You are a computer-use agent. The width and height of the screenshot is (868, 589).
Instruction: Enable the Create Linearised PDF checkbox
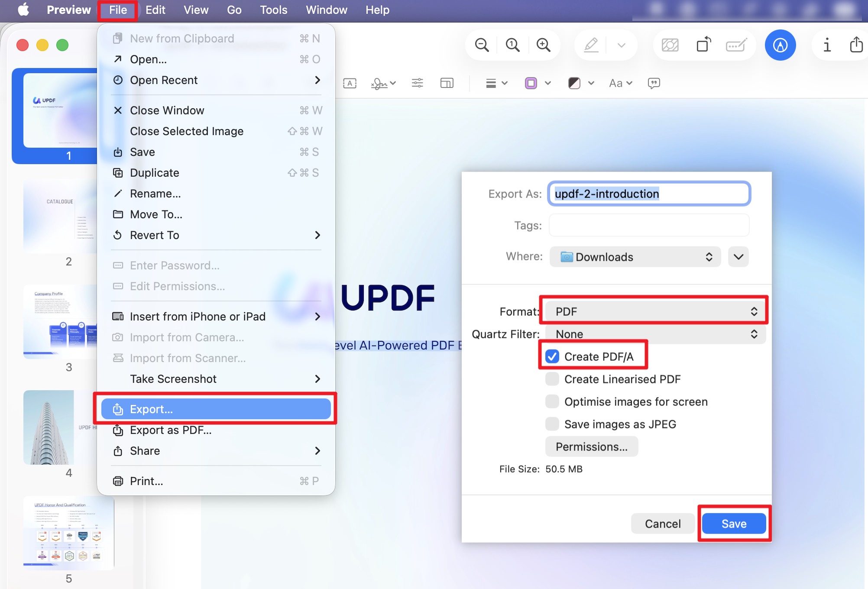coord(552,379)
